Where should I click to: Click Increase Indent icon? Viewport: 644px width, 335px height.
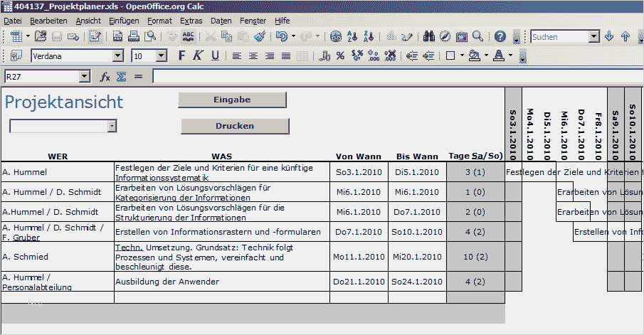[x=428, y=55]
